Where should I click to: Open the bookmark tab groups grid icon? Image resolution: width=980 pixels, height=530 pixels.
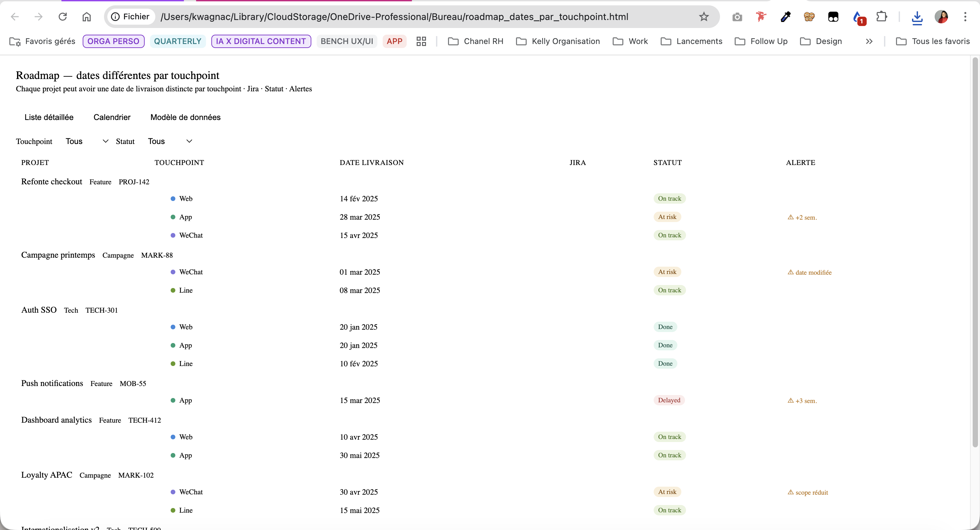click(421, 41)
